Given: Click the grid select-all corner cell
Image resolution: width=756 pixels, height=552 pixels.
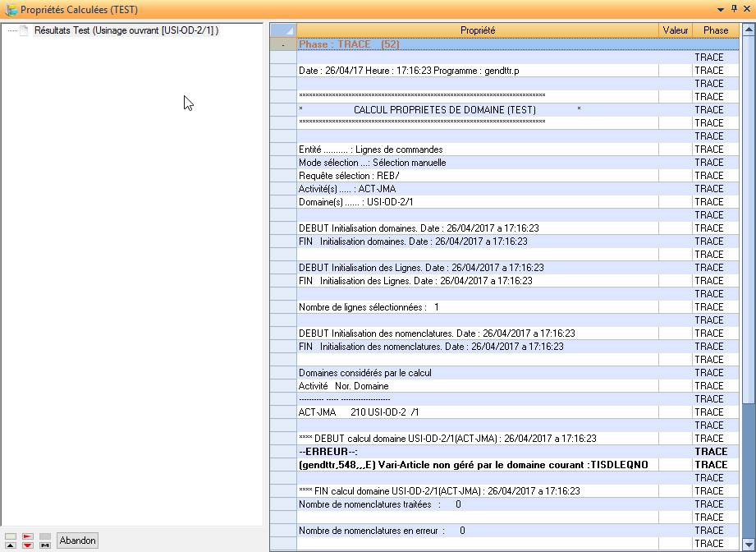Looking at the screenshot, I should 282,30.
